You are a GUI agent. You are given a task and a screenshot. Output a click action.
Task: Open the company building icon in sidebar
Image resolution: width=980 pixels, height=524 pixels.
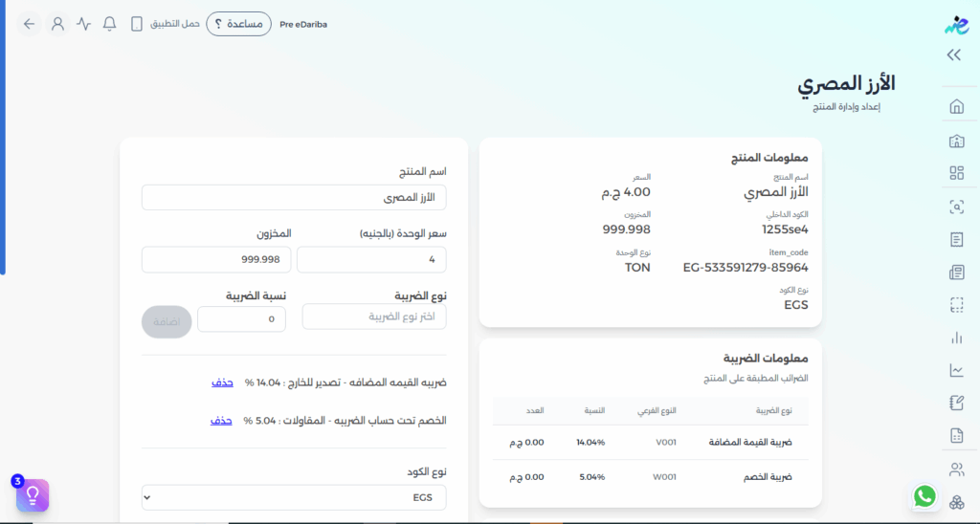click(957, 141)
